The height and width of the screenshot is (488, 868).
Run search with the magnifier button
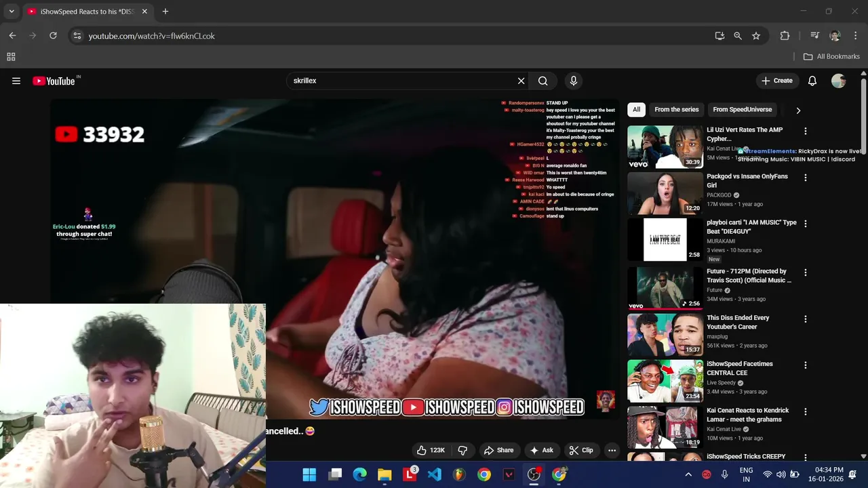pyautogui.click(x=542, y=81)
